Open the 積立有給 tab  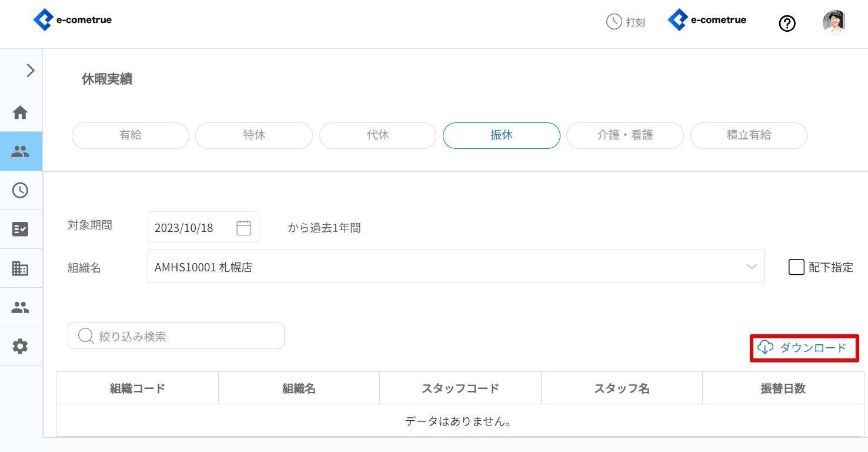(748, 135)
